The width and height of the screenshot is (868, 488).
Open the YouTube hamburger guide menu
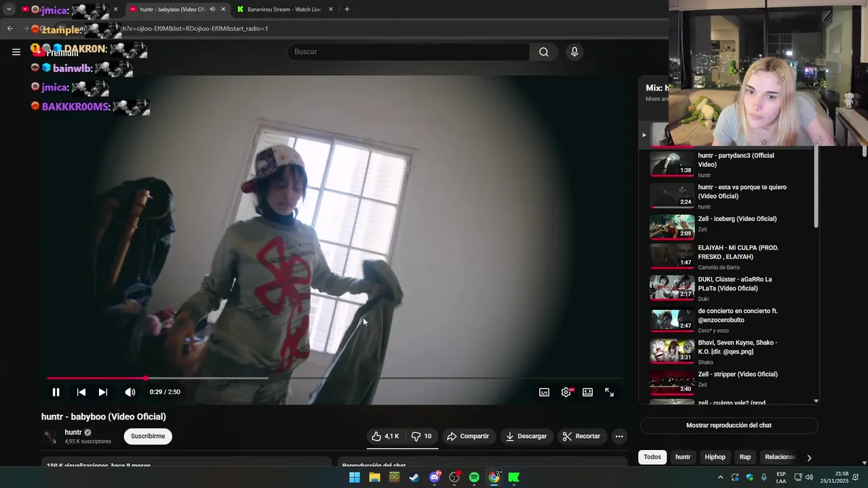(16, 52)
